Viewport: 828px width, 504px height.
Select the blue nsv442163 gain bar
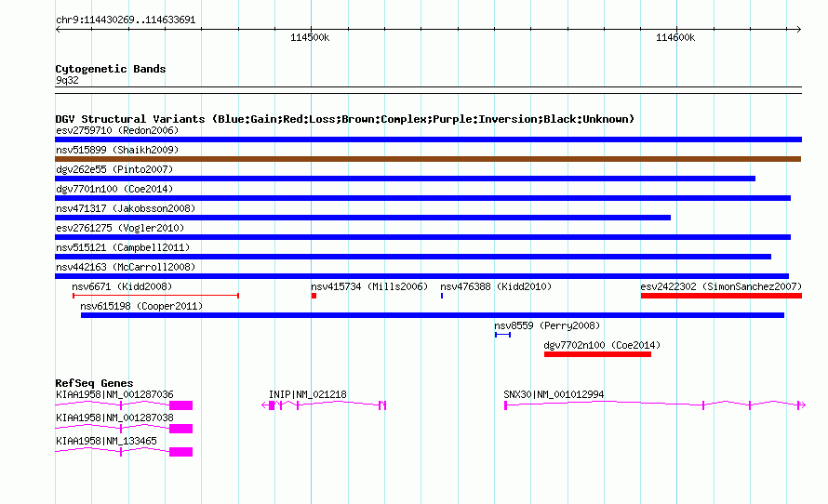[422, 276]
